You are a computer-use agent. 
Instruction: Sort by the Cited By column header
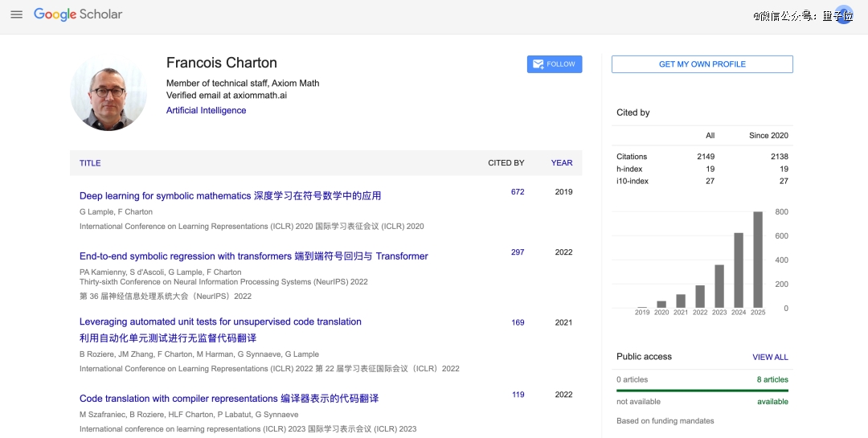pyautogui.click(x=506, y=163)
